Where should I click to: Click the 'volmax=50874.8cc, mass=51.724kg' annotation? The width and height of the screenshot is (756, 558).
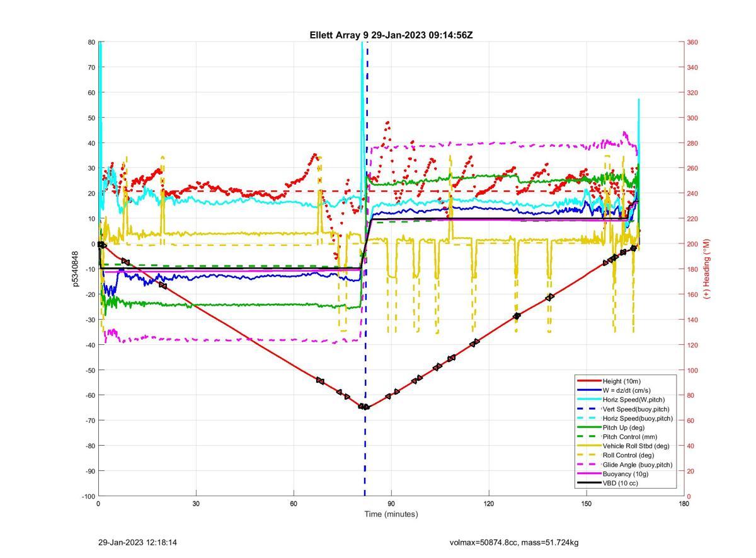click(x=514, y=542)
